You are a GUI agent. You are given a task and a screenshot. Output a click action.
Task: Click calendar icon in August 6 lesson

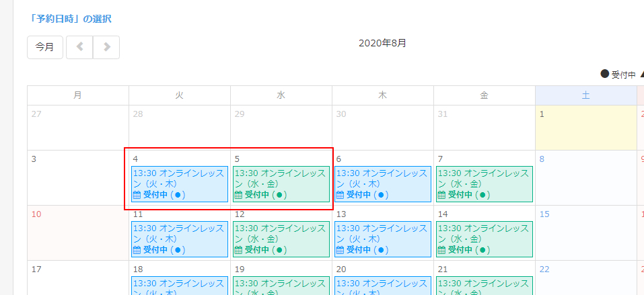point(340,195)
